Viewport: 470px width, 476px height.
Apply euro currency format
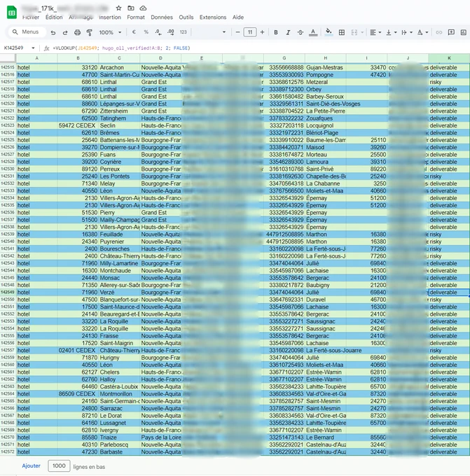pyautogui.click(x=134, y=32)
